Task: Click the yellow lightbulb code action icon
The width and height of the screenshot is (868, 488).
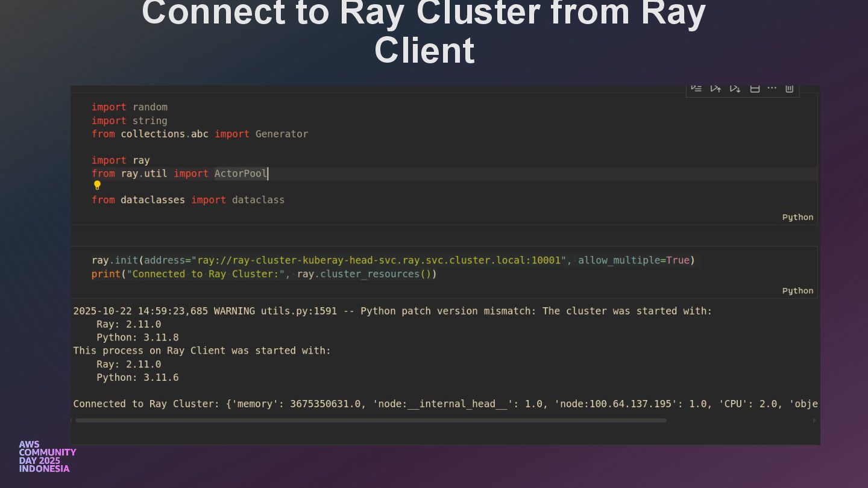Action: pos(97,186)
